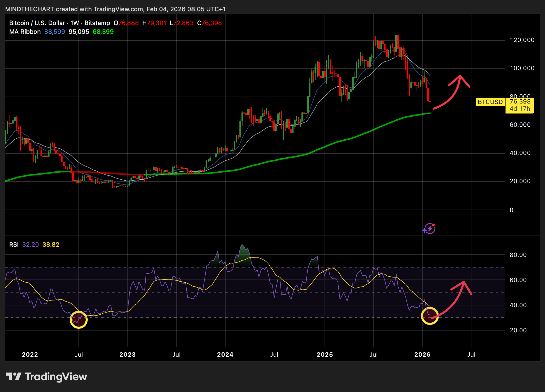Click the green MA Ribbon value 68,399
The height and width of the screenshot is (392, 545).
103,32
